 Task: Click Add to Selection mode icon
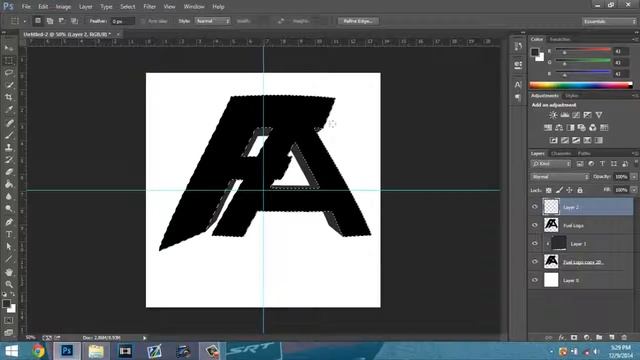(x=50, y=21)
